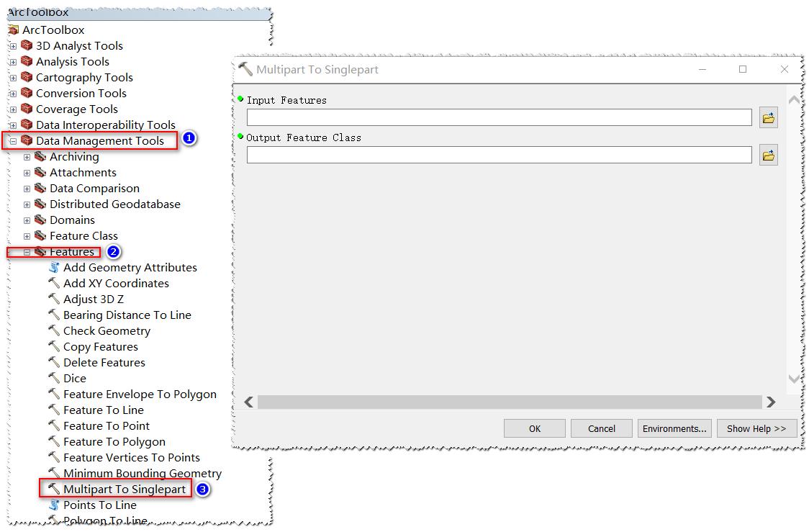
Task: Click the horizontal scrollbar right arrow
Action: 771,402
